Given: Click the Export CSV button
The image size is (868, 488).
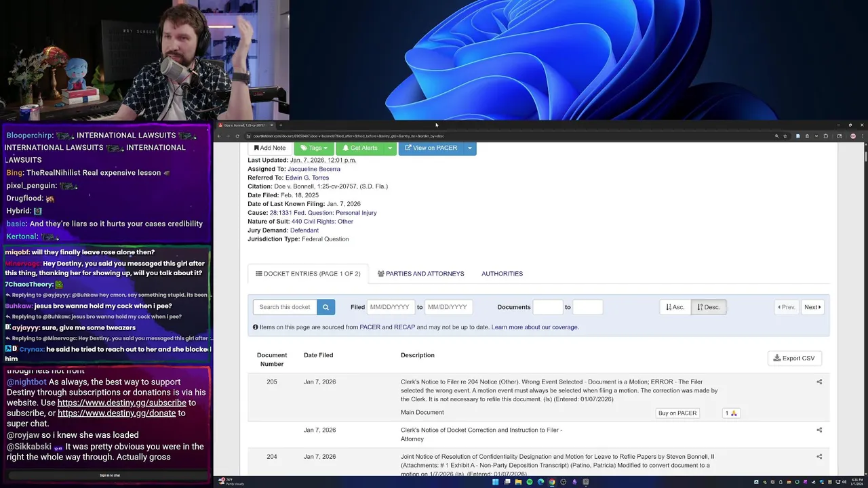Looking at the screenshot, I should click(x=794, y=358).
